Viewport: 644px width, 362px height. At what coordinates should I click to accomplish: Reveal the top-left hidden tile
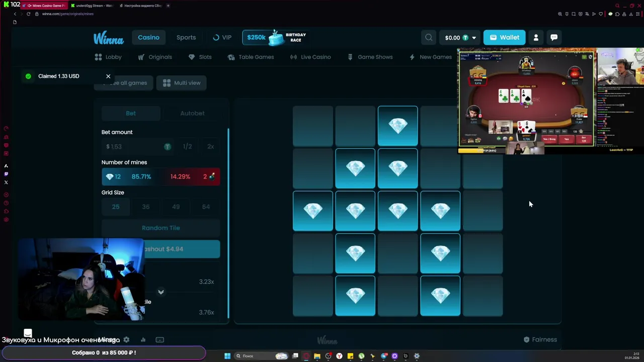(313, 126)
